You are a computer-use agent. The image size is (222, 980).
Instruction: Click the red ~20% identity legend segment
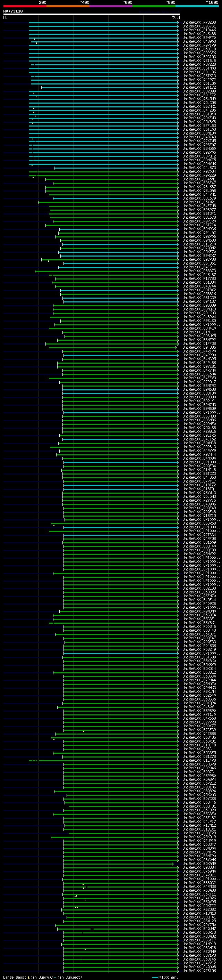25,6
